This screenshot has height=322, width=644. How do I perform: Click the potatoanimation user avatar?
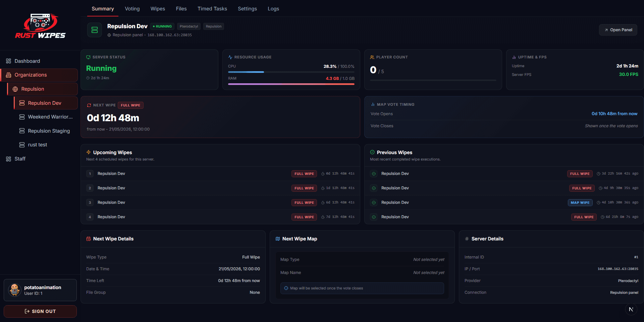tap(15, 290)
